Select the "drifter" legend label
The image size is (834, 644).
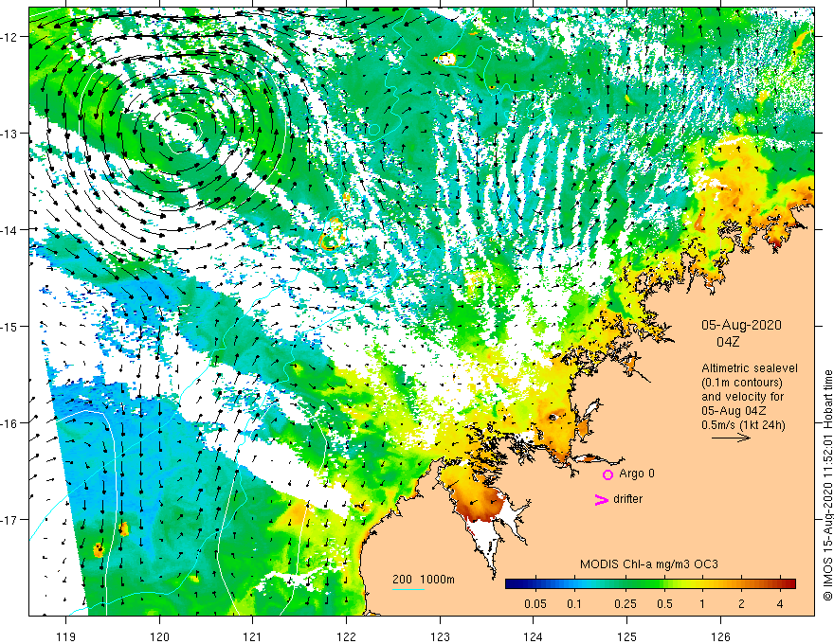click(627, 499)
